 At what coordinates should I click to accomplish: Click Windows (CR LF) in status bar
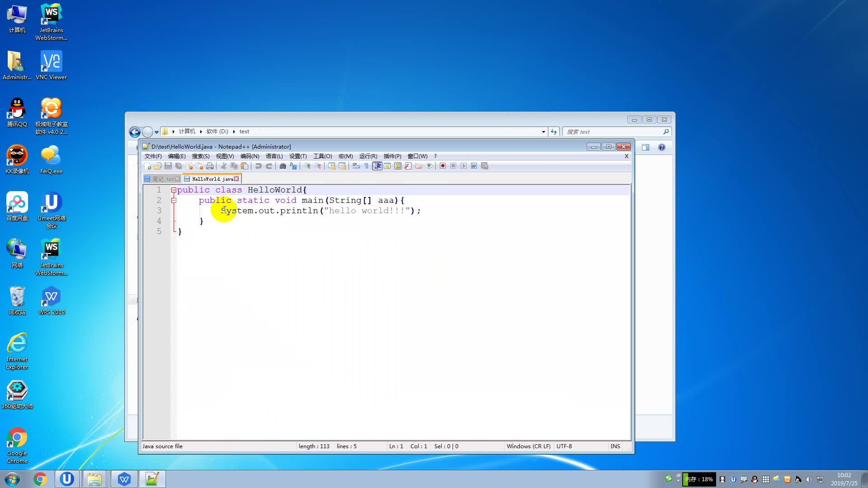tap(528, 446)
